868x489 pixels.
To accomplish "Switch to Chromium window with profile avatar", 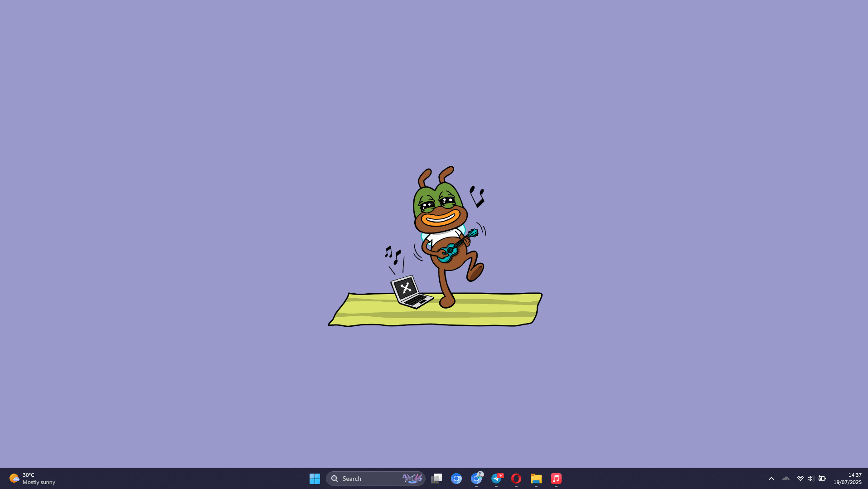I will click(x=476, y=479).
